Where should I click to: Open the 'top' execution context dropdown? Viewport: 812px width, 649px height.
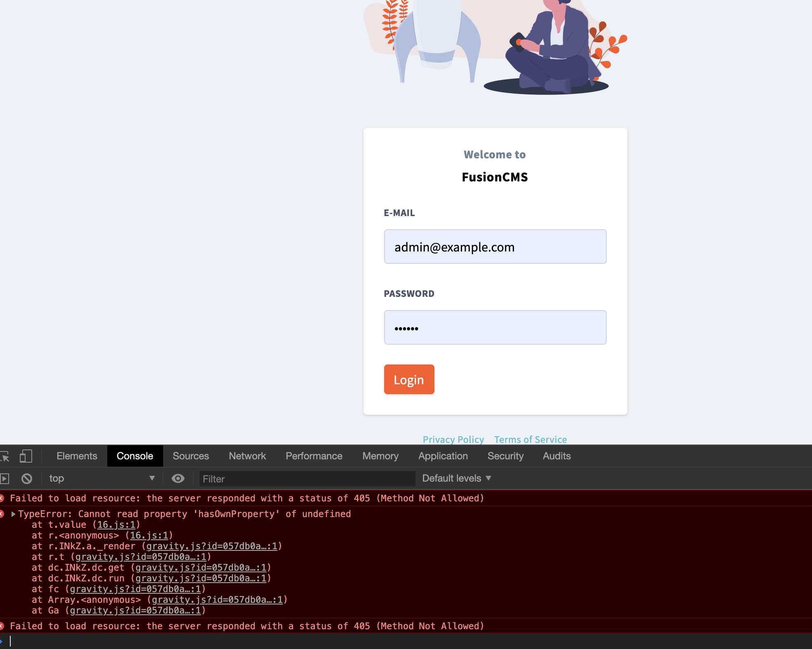tap(101, 478)
